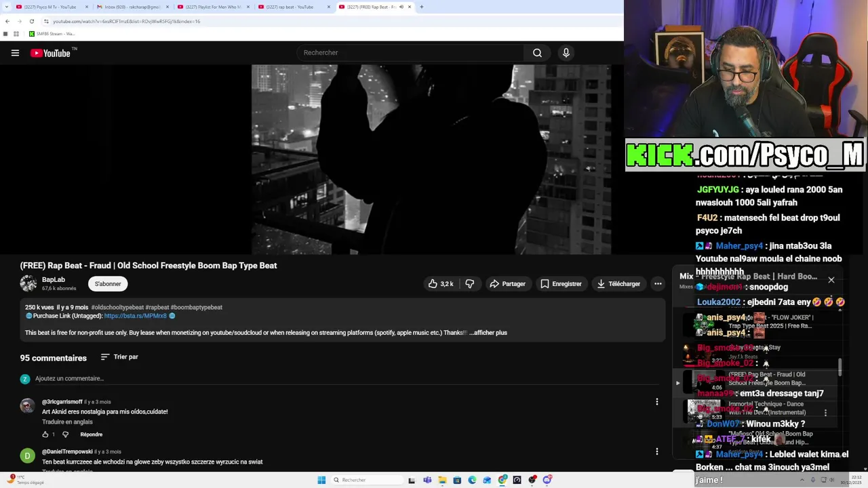Dislike the Rap Beat video
868x488 pixels.
[x=470, y=284]
